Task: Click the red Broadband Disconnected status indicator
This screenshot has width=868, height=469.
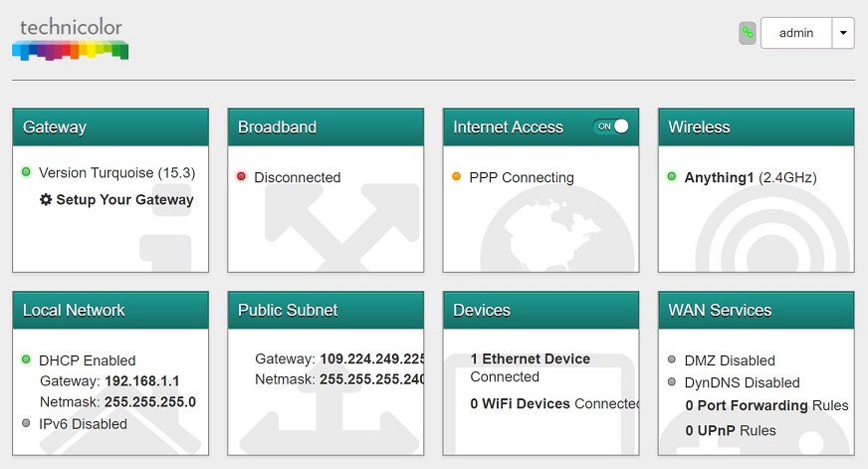Action: pos(241,177)
